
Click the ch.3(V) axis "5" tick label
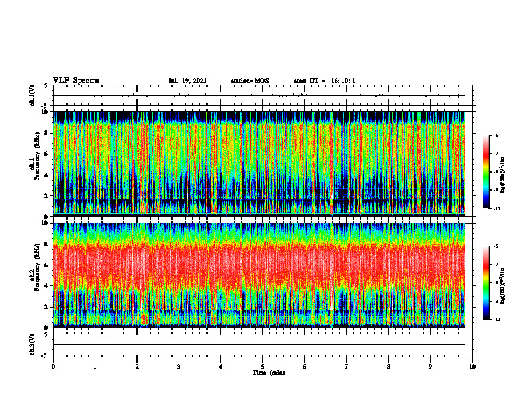(46, 334)
